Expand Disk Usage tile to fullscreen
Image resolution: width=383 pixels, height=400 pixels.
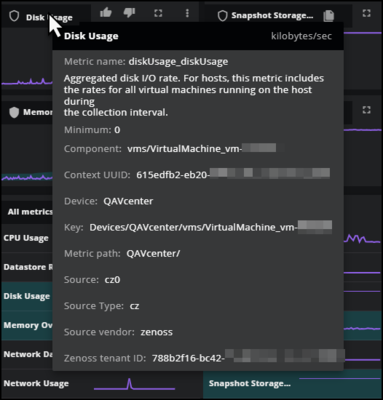point(158,13)
